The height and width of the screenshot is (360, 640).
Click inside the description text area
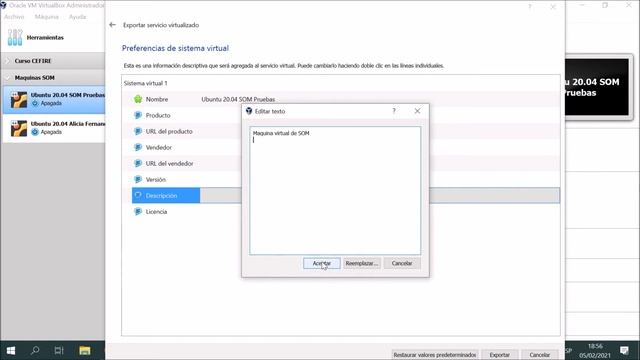[x=335, y=191]
